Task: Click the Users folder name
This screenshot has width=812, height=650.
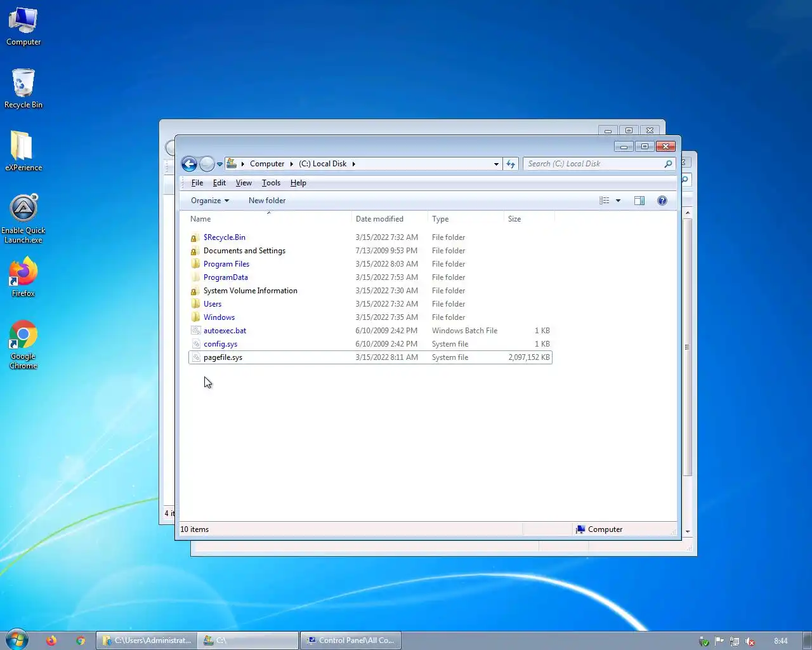Action: 213,304
